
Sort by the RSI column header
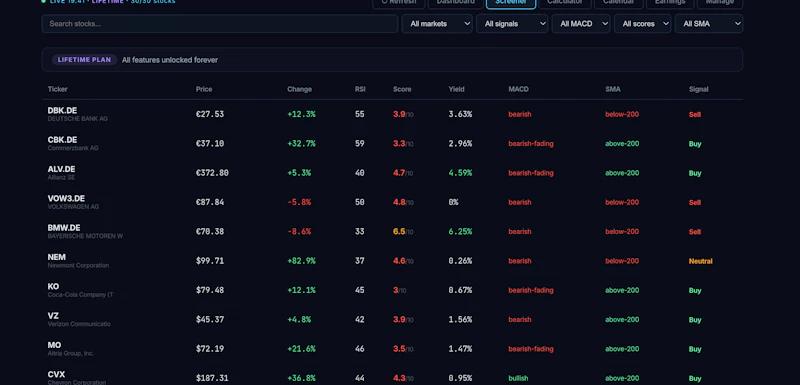click(x=360, y=89)
